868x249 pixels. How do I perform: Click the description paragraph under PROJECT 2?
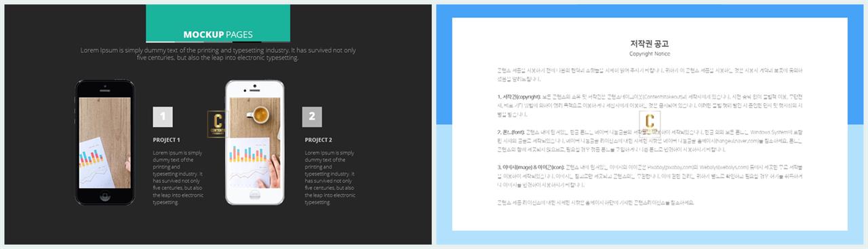[x=330, y=178]
